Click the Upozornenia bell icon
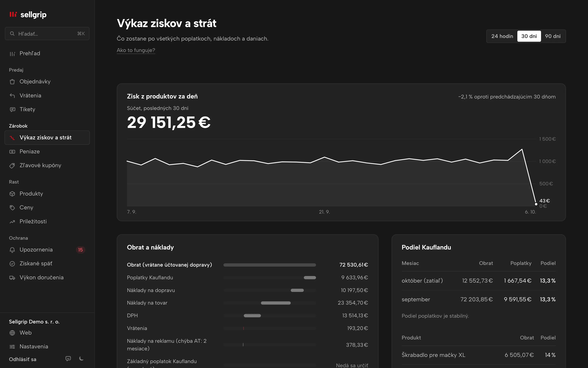Image resolution: width=588 pixels, height=368 pixels. 12,250
